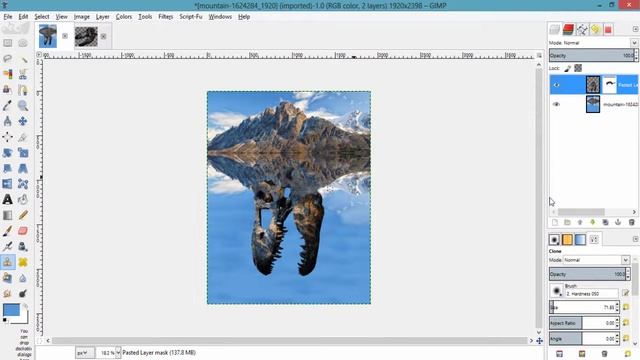Select the Cage Transform tool
Viewport: 640px width, 360px height.
(x=23, y=184)
